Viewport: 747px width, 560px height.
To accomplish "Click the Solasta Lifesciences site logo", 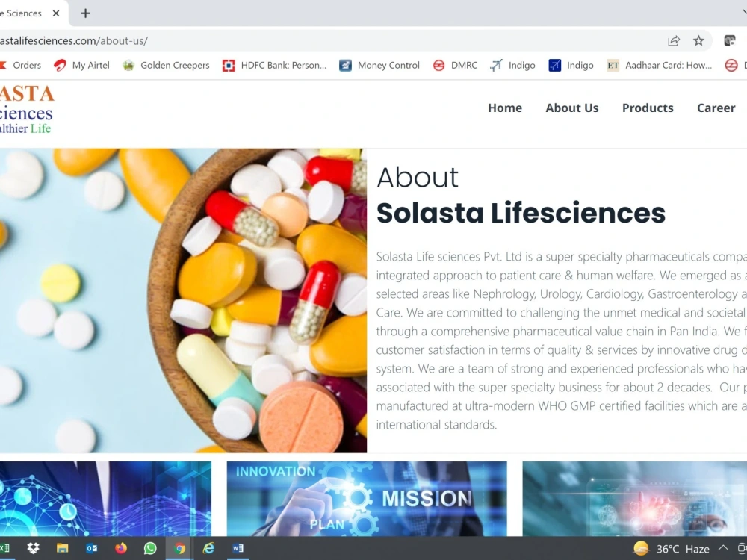I will [x=27, y=110].
